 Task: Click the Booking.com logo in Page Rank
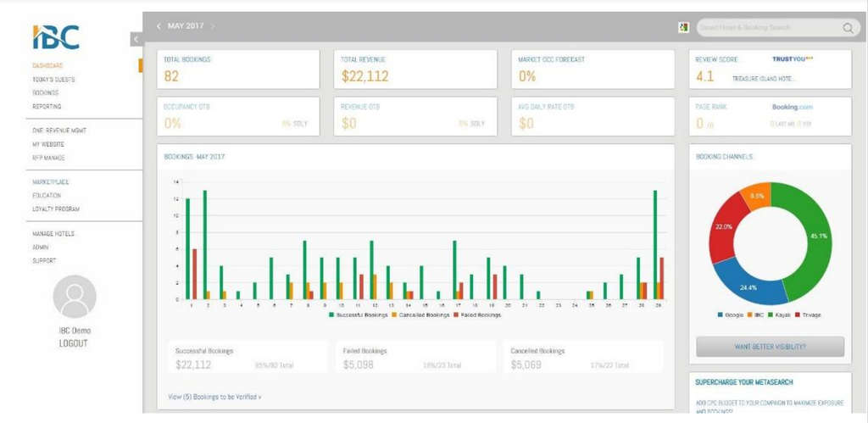click(793, 107)
